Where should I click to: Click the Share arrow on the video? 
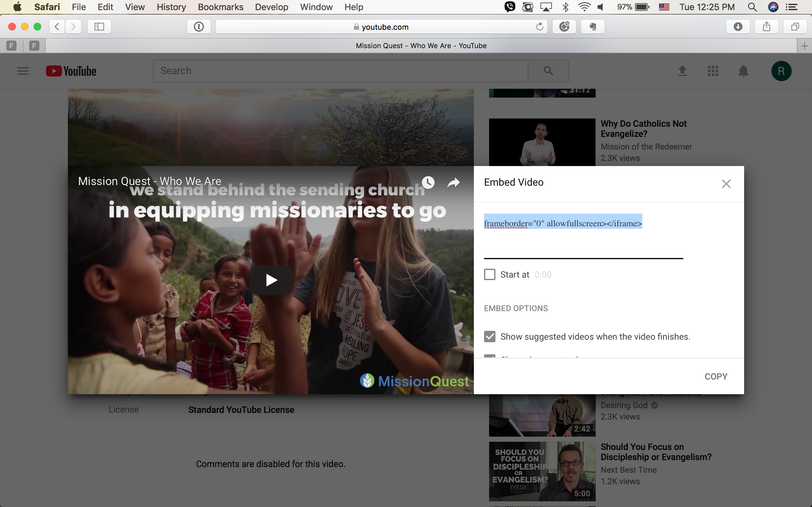453,183
